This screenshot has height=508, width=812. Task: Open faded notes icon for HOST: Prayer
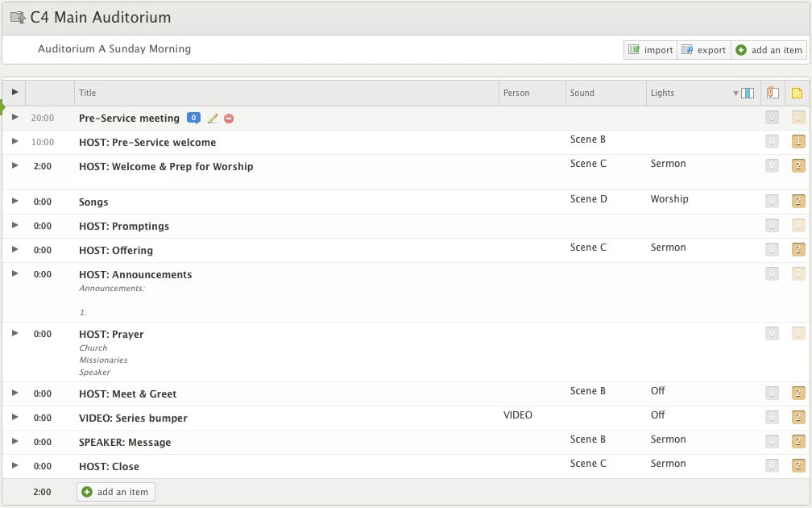point(798,333)
